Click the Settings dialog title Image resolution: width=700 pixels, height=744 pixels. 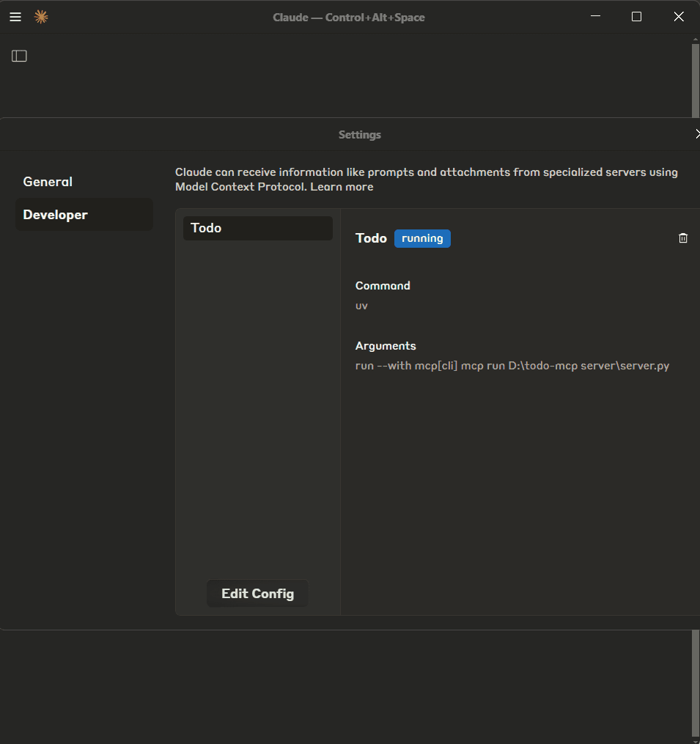(360, 135)
